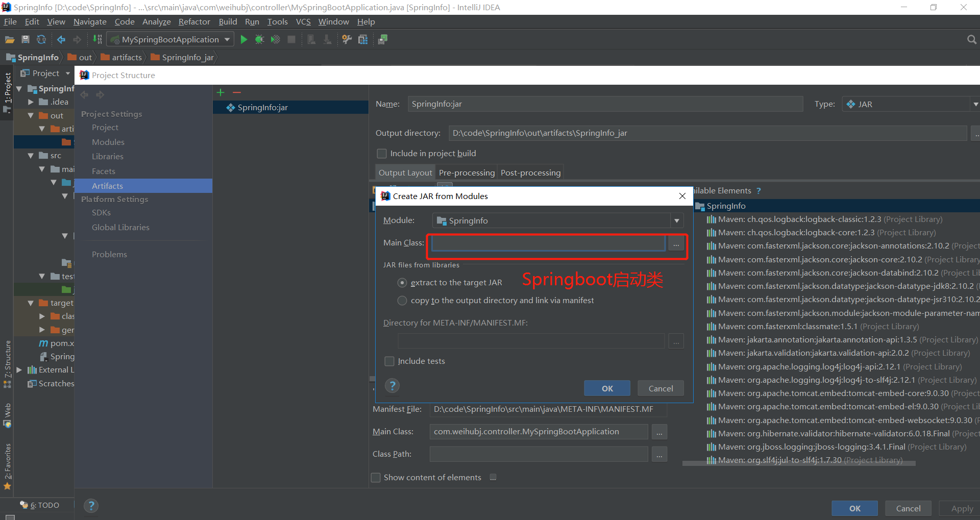Open settings with the wrench toolbar icon

347,40
